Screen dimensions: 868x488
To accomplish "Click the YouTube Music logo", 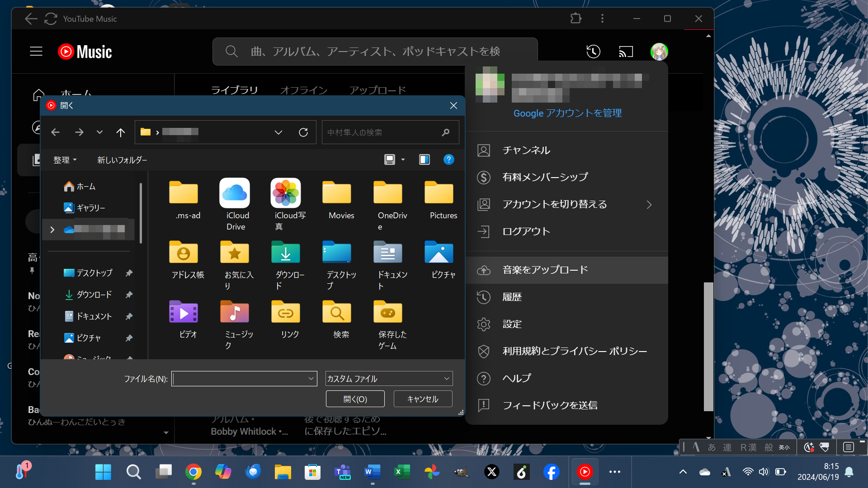I will [x=85, y=52].
